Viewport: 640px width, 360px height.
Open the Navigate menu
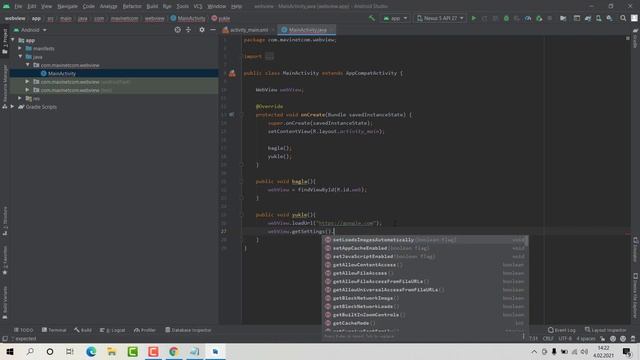(67, 7)
